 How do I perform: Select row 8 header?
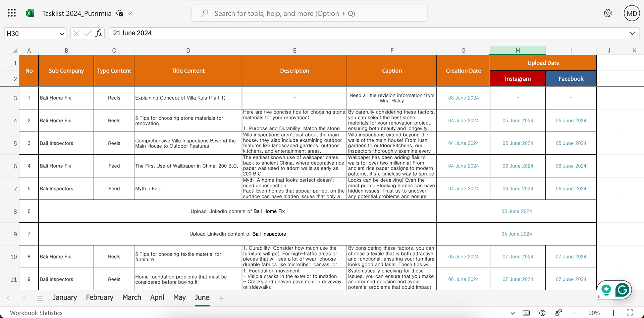click(10, 212)
